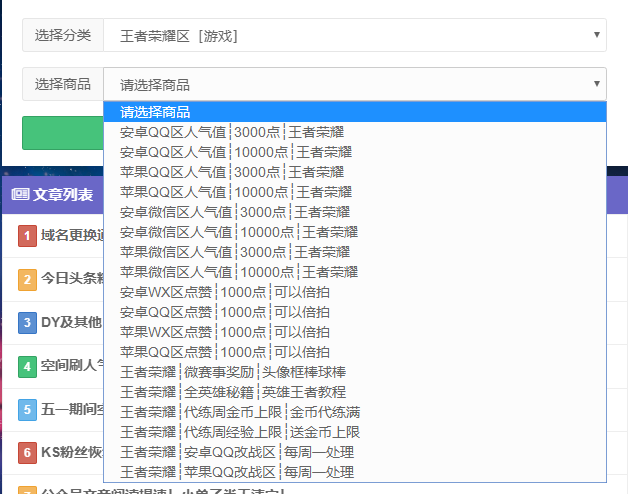Collapse the 选择商品 product dropdown
Viewport: 628px width, 494px height.
[354, 84]
